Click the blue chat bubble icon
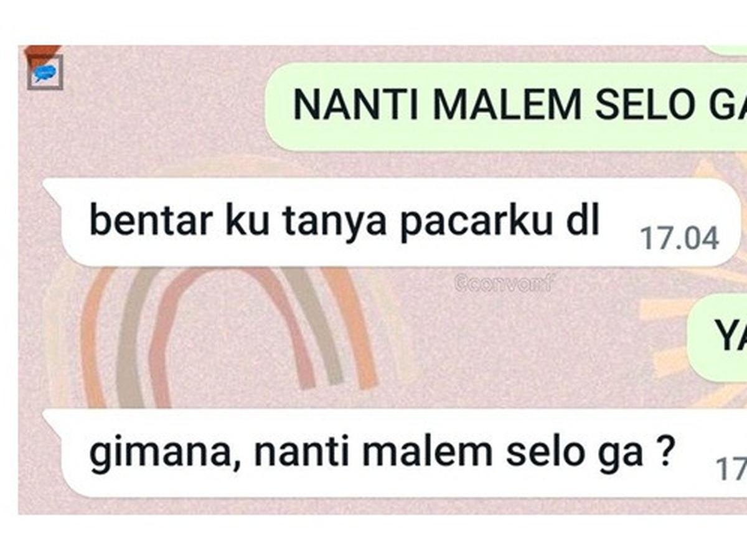747x560 pixels. click(x=45, y=73)
